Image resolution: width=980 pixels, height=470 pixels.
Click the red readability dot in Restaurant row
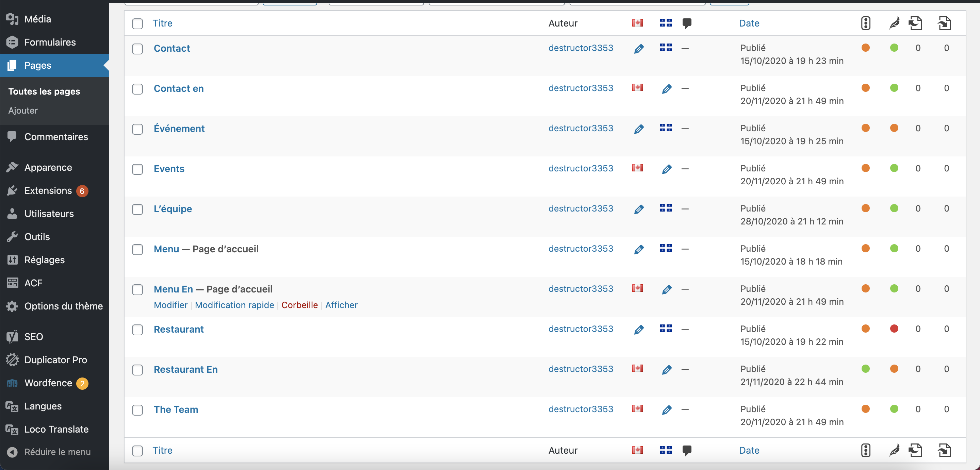894,329
